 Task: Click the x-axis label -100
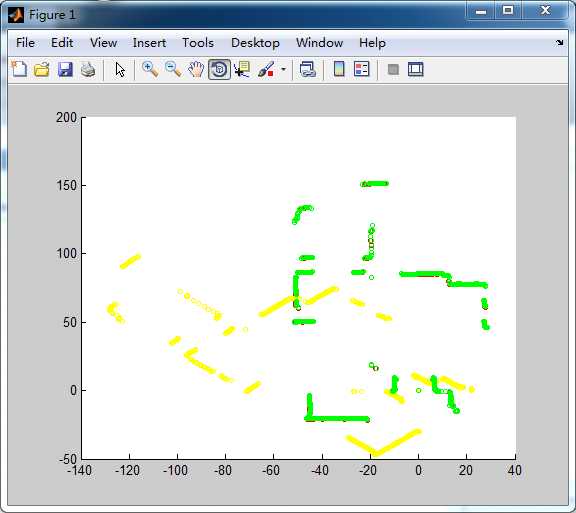[x=176, y=470]
